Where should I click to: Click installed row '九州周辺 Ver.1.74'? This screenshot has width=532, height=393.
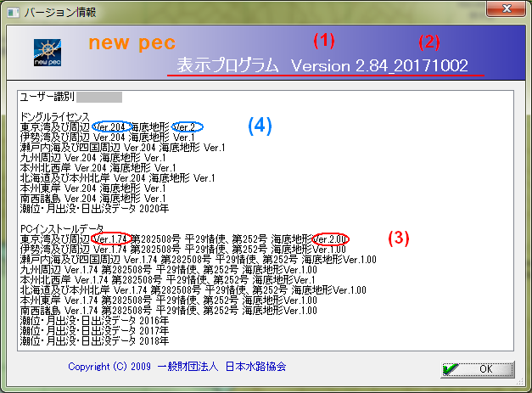169,270
